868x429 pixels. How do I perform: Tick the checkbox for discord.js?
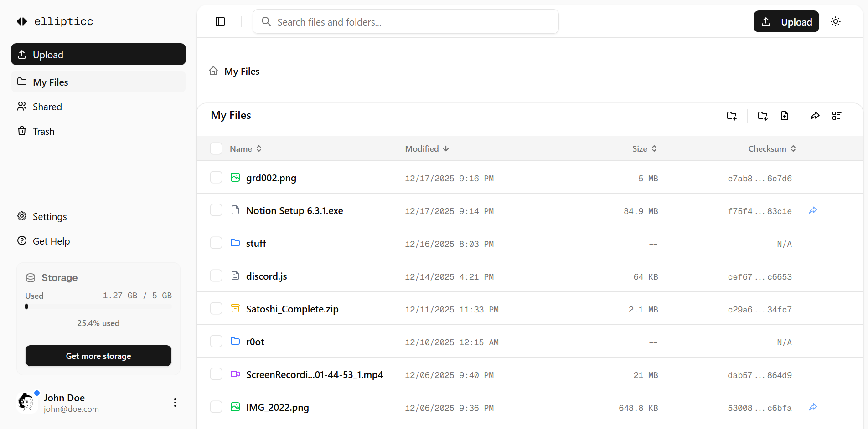coord(216,276)
